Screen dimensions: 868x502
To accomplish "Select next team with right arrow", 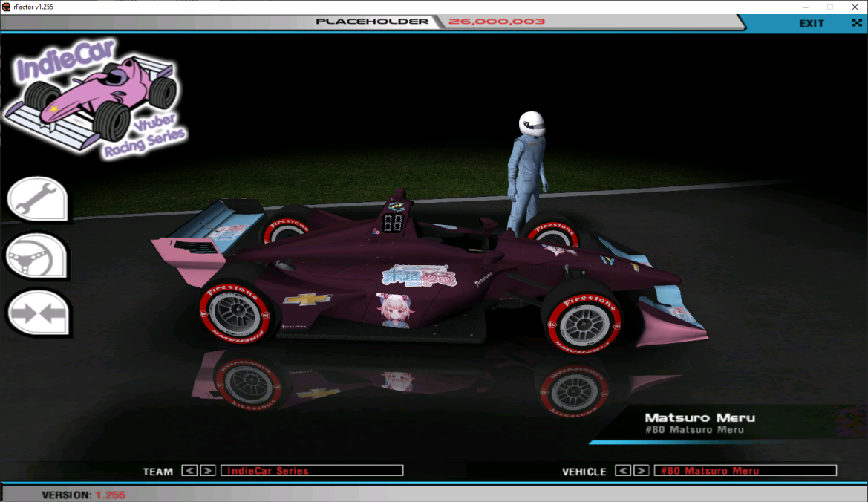I will (x=208, y=470).
